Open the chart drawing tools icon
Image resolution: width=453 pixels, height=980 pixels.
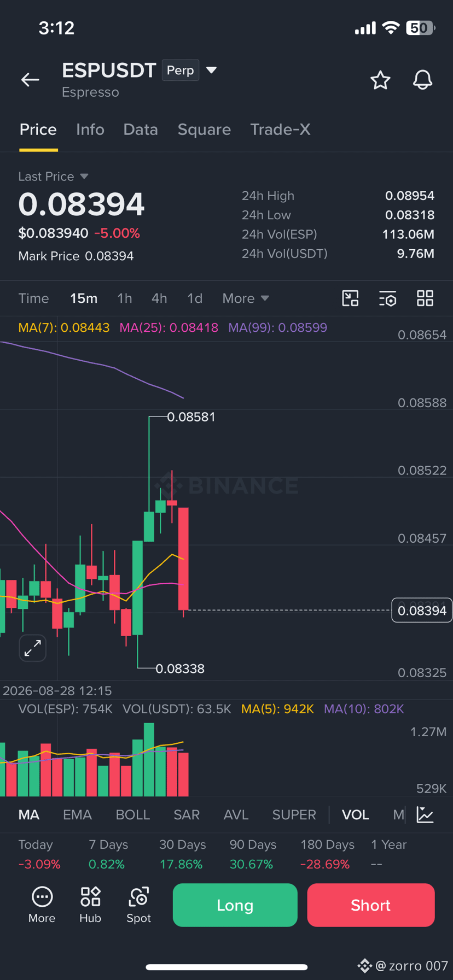350,298
